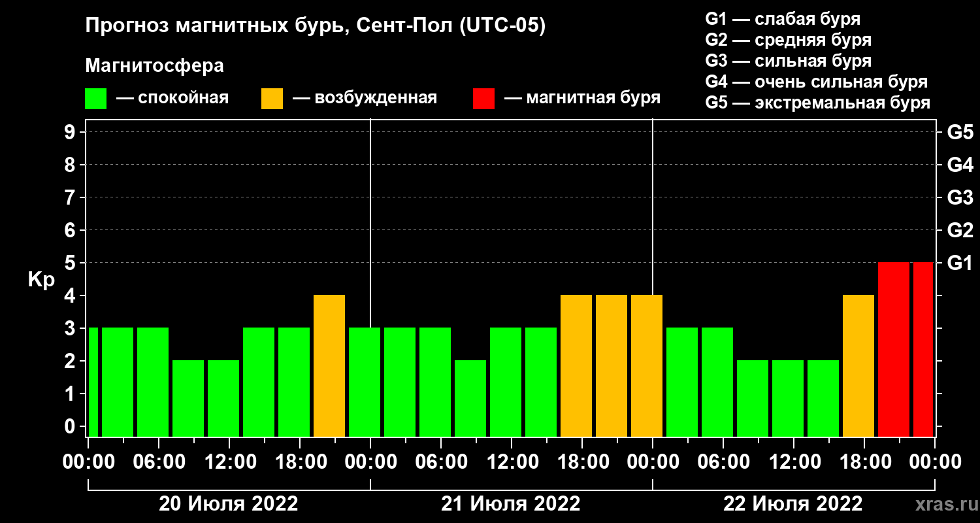This screenshot has width=980, height=523.
Task: Click the G5 label on the right axis
Action: (960, 132)
